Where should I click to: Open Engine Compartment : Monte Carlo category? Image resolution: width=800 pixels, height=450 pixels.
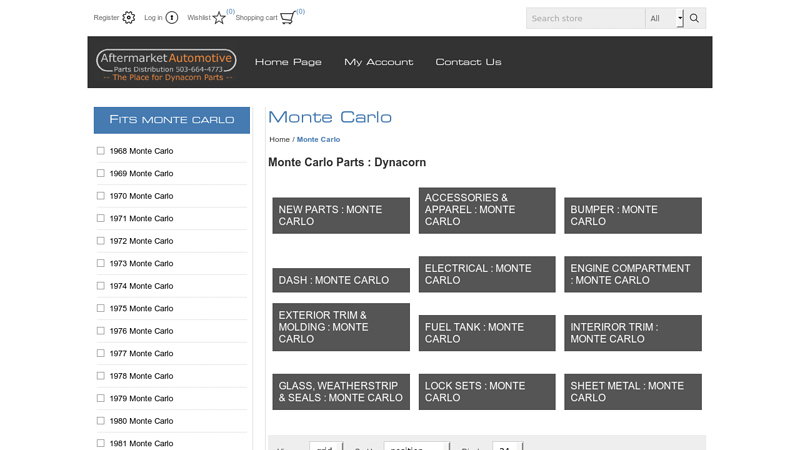(x=633, y=274)
